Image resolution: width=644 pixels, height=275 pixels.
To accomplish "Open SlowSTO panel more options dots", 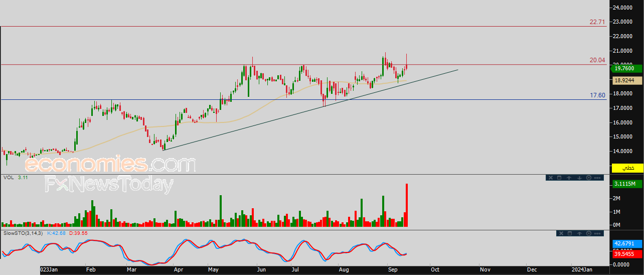I will click(598, 233).
